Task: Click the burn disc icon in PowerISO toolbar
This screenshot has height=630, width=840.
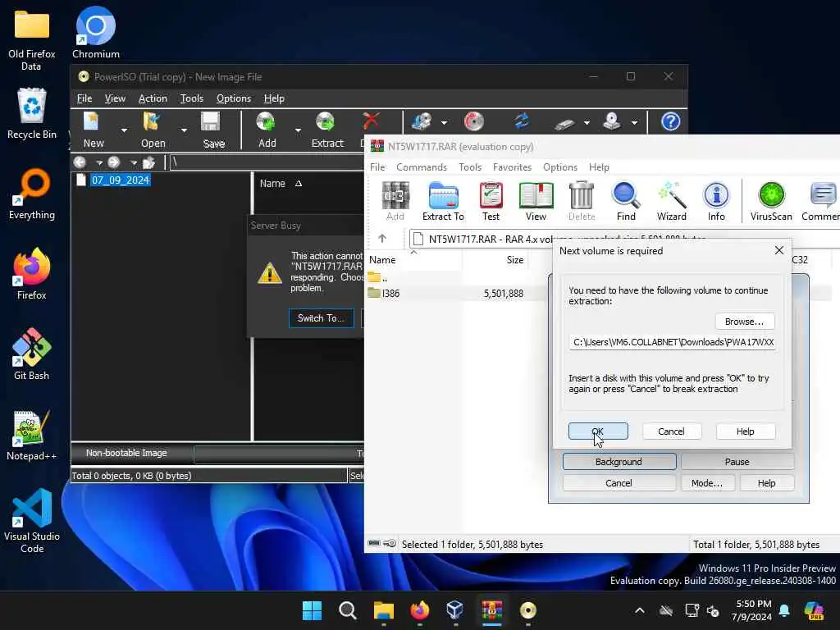Action: click(x=473, y=121)
